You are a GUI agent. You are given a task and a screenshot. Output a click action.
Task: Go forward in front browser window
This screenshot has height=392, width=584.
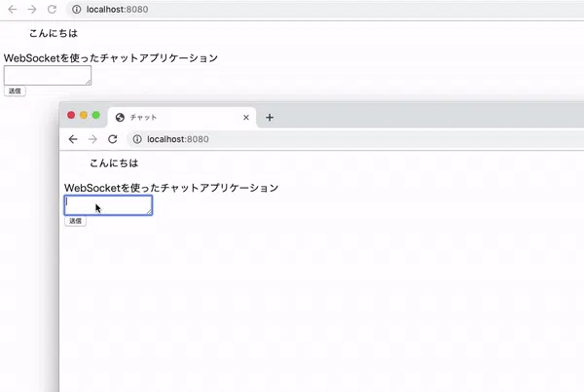(92, 139)
